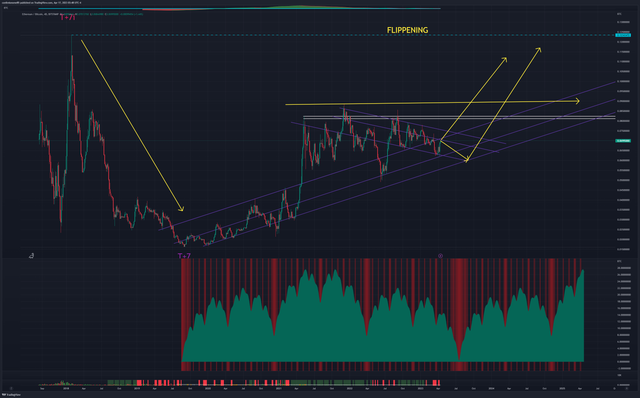This screenshot has width=640, height=398.
Task: Click the horizontal yellow arrow line's arrowhead
Action: (x=577, y=101)
